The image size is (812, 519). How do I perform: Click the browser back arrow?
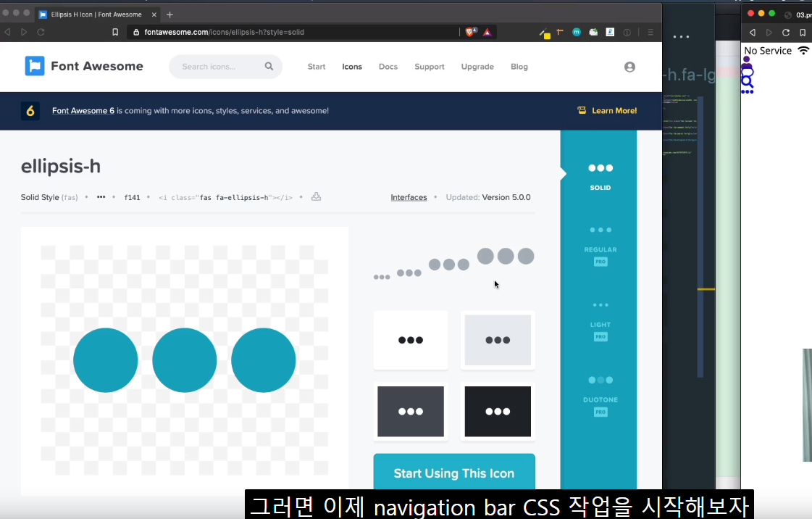pyautogui.click(x=8, y=32)
